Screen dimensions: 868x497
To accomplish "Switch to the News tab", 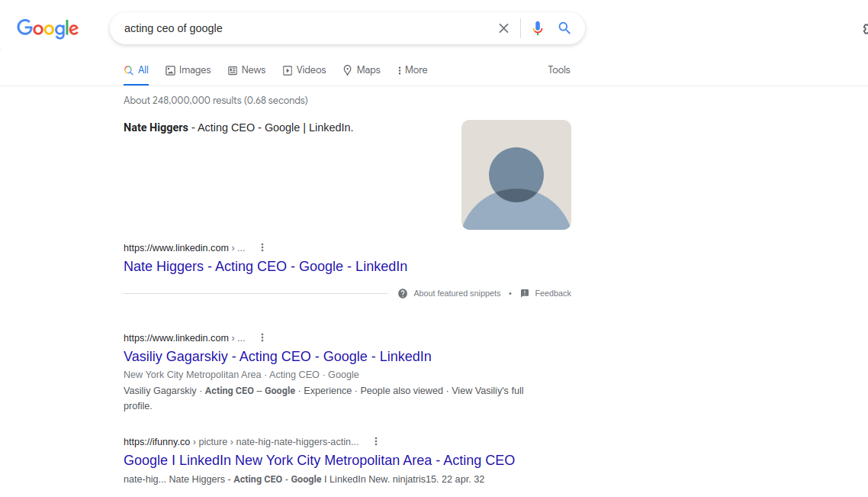I will click(247, 70).
